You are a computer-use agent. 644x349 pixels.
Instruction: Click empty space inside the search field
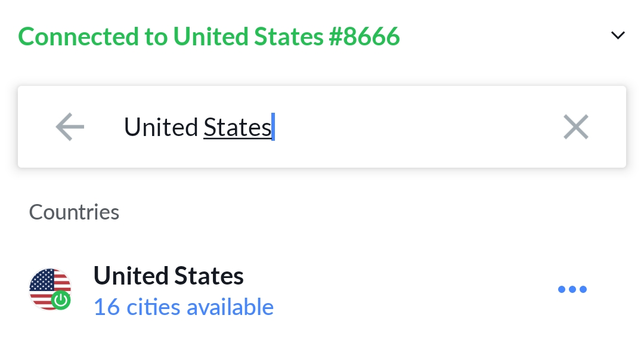pyautogui.click(x=417, y=127)
